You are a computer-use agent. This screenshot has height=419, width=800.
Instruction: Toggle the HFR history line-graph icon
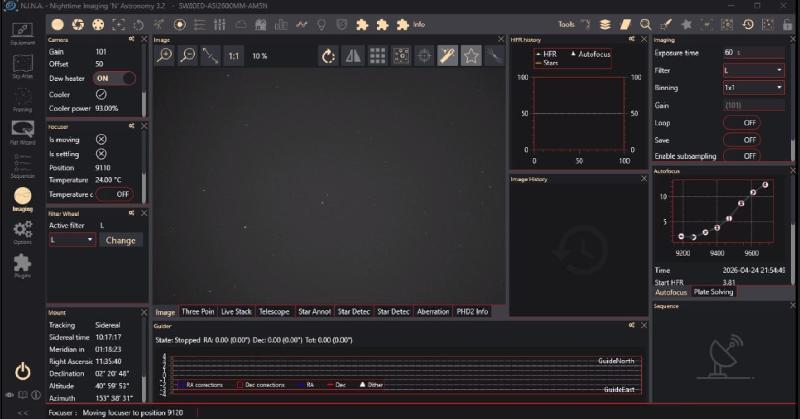coord(302,24)
